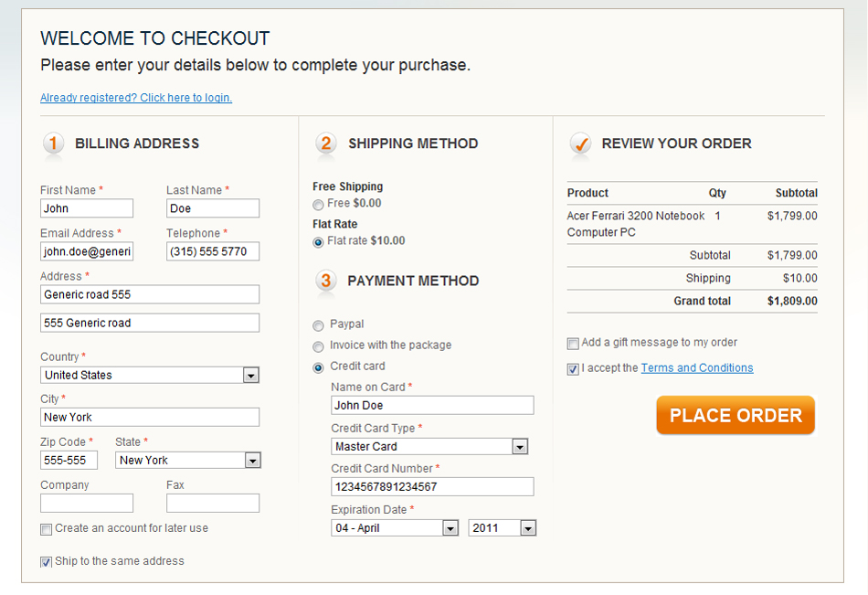Select Paypal as payment method

click(x=318, y=325)
